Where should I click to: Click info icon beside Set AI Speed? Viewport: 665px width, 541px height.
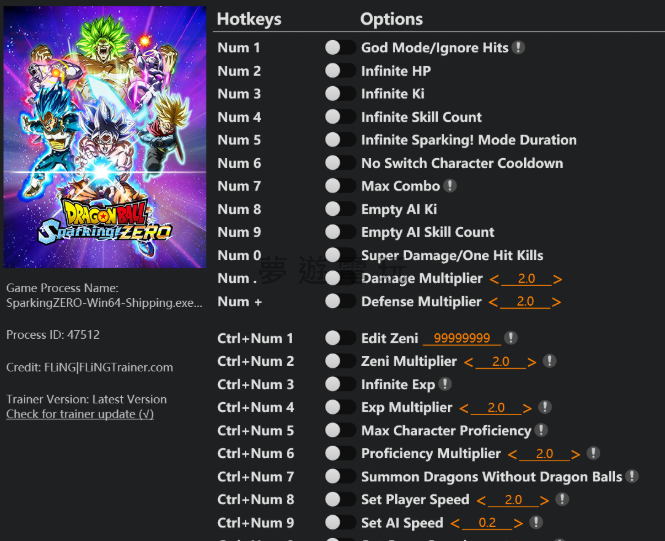pyautogui.click(x=537, y=523)
